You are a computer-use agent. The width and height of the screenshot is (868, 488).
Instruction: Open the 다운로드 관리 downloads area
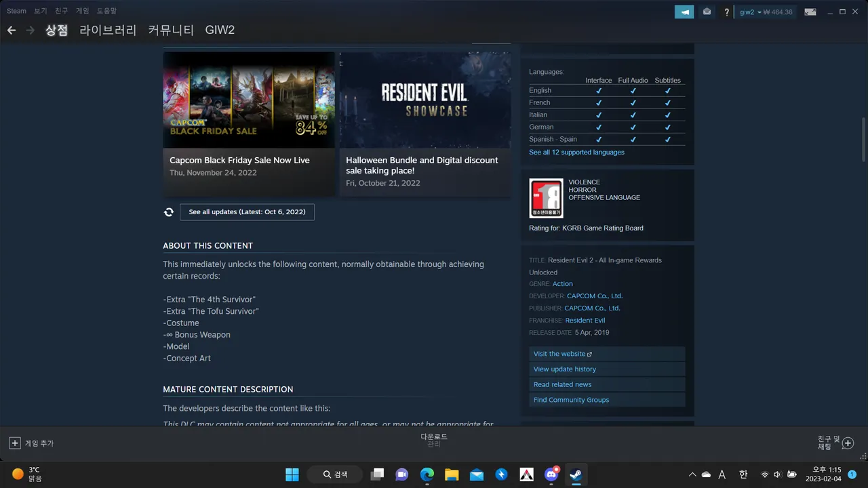(x=434, y=441)
